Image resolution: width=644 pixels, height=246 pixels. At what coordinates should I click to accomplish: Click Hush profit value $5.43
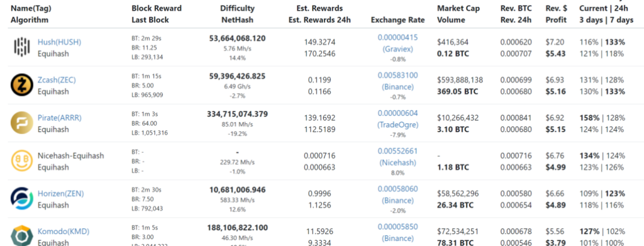(556, 53)
